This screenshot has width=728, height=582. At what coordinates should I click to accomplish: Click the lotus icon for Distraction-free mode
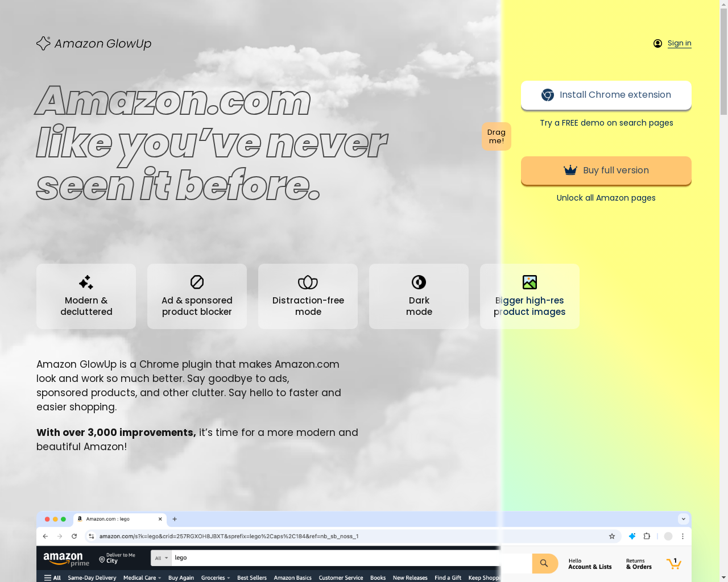point(308,282)
